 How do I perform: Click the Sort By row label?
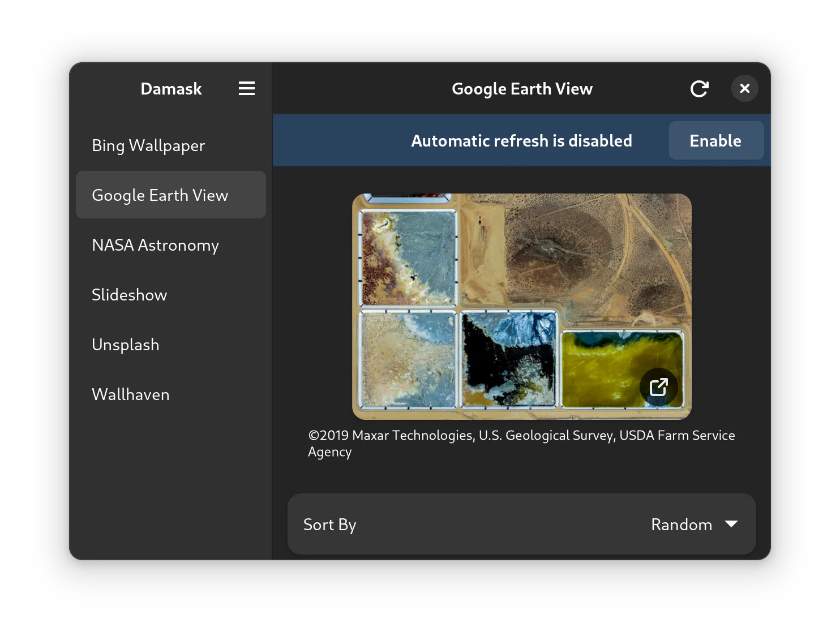point(329,525)
